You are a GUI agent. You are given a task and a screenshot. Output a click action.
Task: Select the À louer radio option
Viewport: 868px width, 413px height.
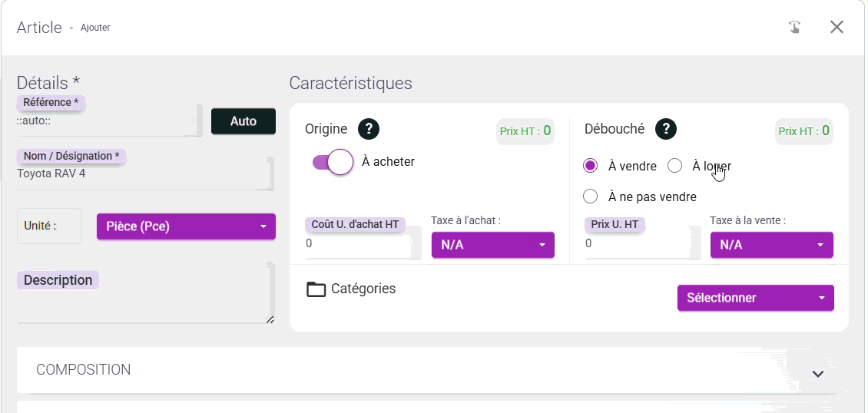674,166
